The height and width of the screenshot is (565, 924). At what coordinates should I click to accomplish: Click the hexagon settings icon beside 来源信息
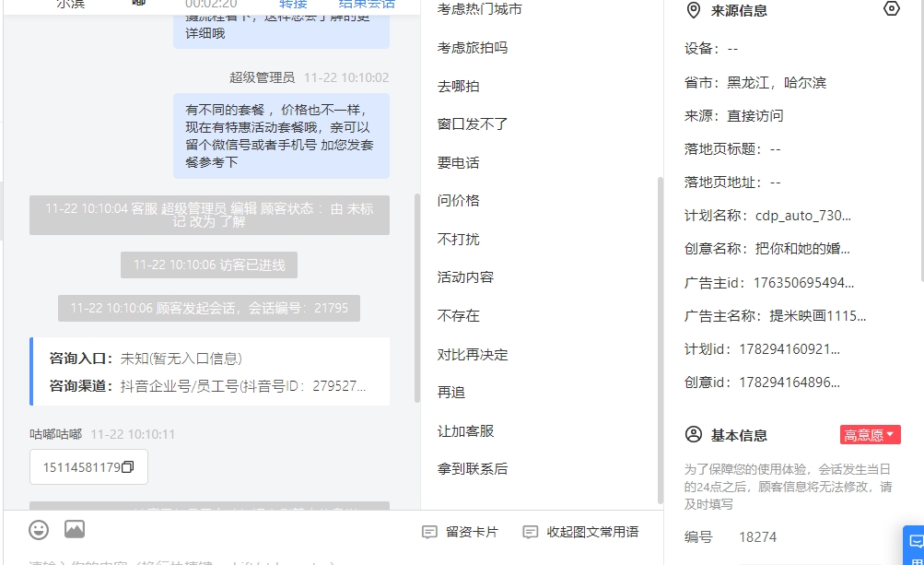[892, 9]
